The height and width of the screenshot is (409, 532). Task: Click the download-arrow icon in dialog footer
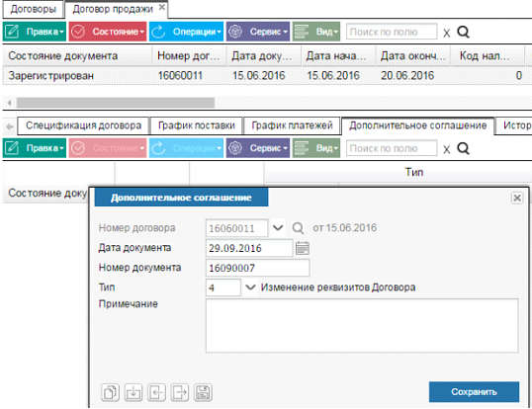133,392
